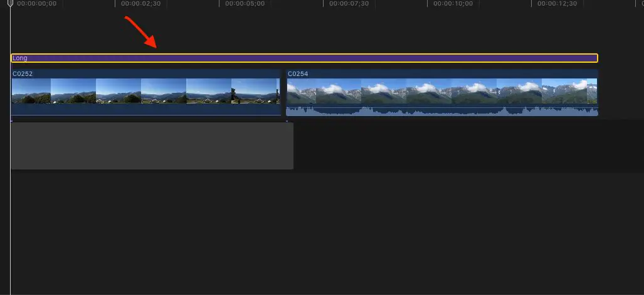Image resolution: width=644 pixels, height=295 pixels.
Task: Click the right end of the Long title clip
Action: pyautogui.click(x=596, y=58)
